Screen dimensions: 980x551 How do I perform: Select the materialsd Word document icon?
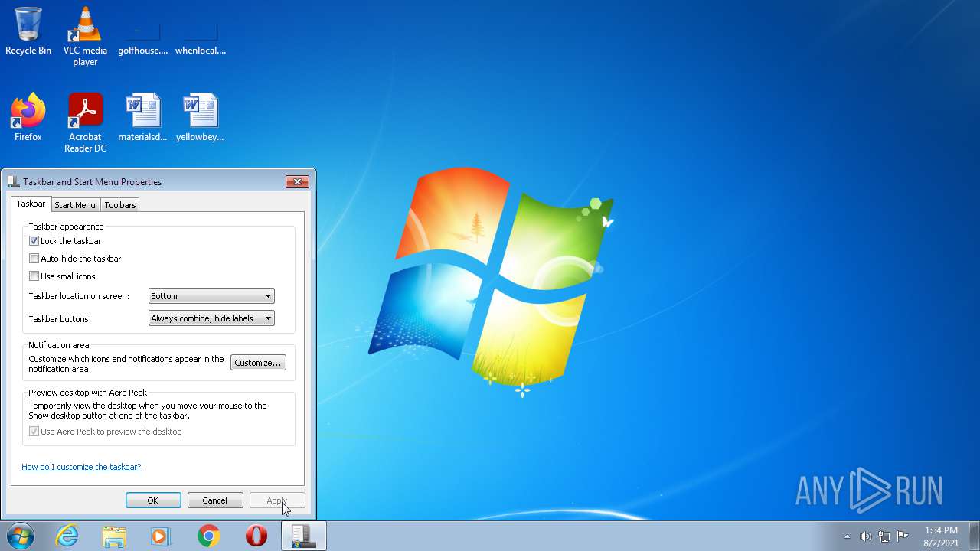pos(142,117)
